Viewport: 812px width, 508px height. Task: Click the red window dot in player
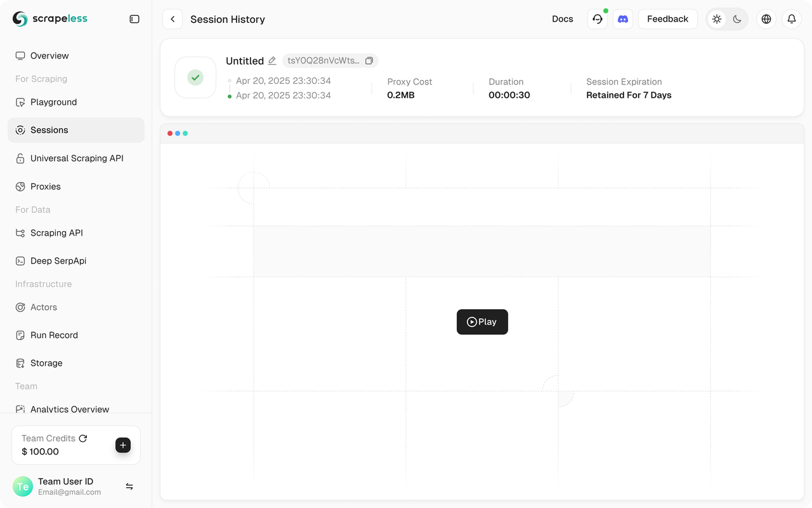click(170, 133)
